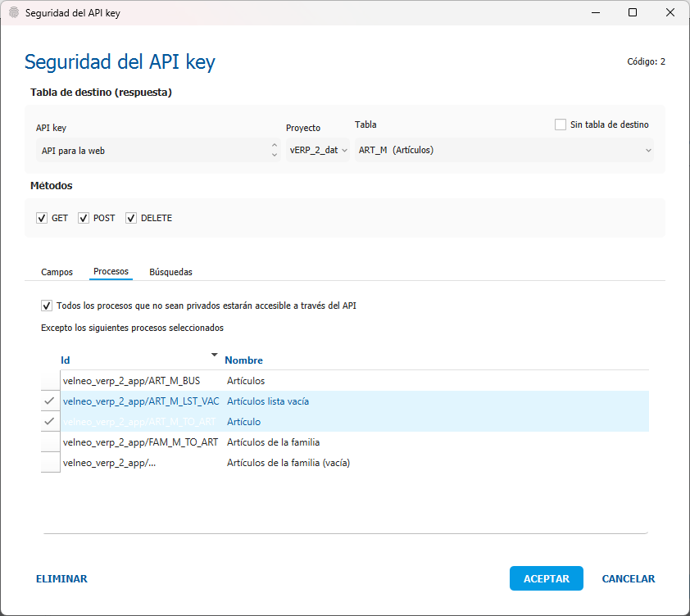Enable Sin tabla de destino checkbox

click(x=561, y=125)
